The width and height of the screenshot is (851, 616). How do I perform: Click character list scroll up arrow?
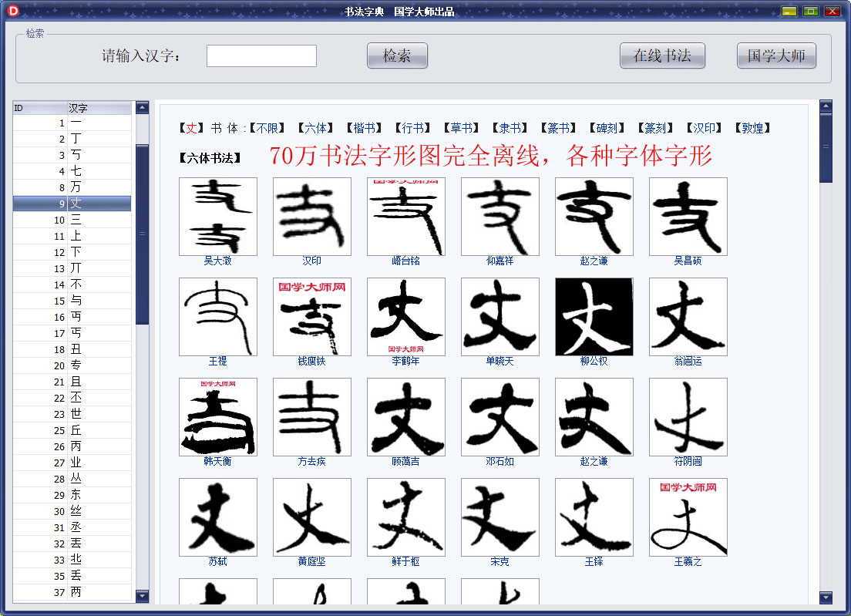[142, 107]
